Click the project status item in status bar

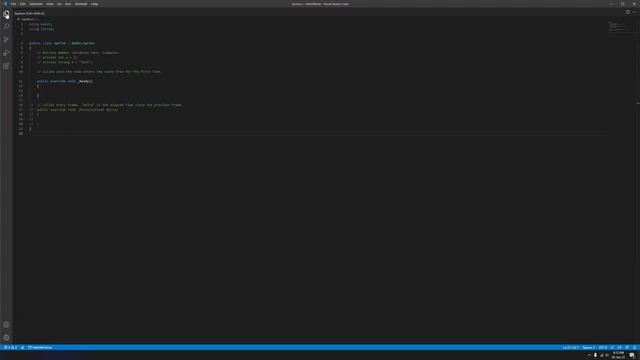(x=40, y=348)
